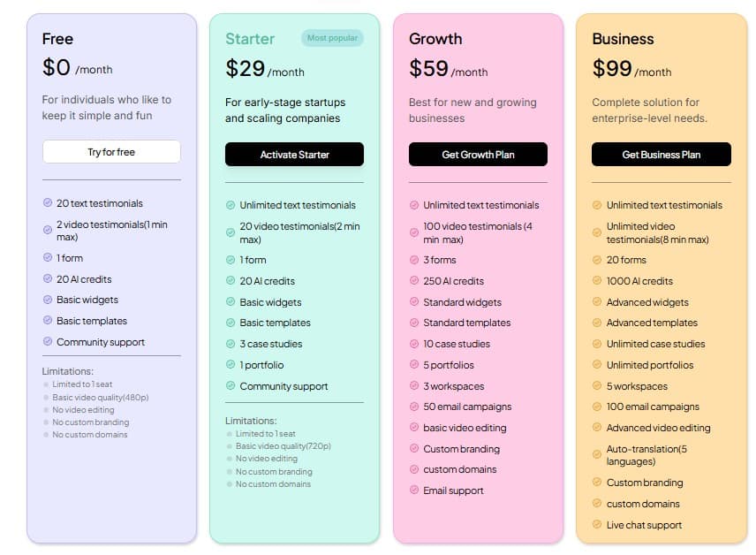This screenshot has width=756, height=555.
Task: Click the Try for free button
Action: [x=111, y=152]
